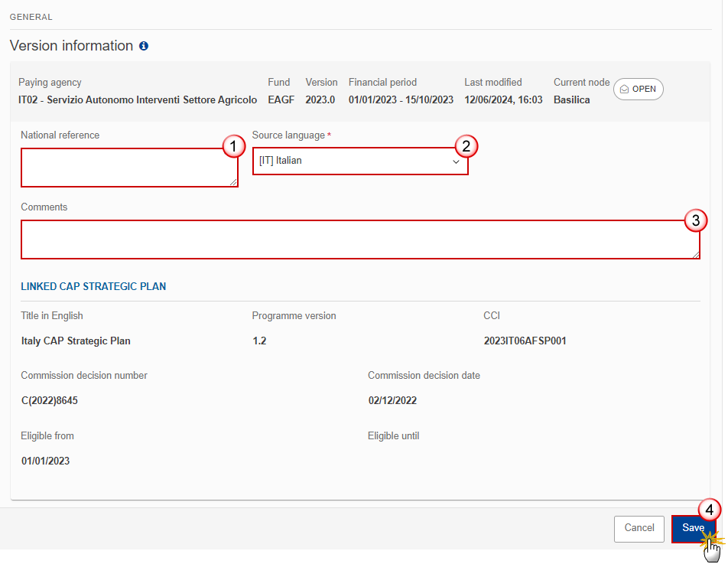Viewport: 728px width, 564px height.
Task: Click the Version value 2023.0
Action: pyautogui.click(x=320, y=100)
